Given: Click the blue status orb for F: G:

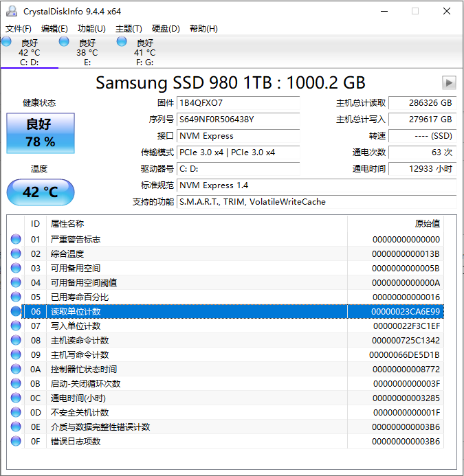Looking at the screenshot, I should pos(122,41).
